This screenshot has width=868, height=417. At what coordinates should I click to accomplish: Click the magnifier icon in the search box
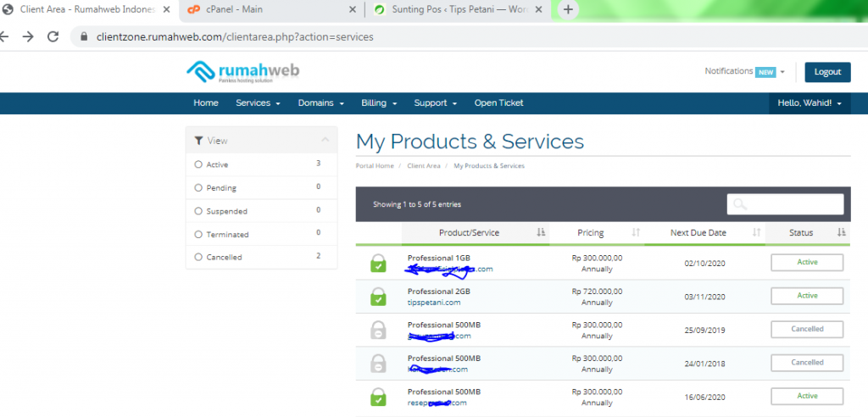pyautogui.click(x=739, y=204)
